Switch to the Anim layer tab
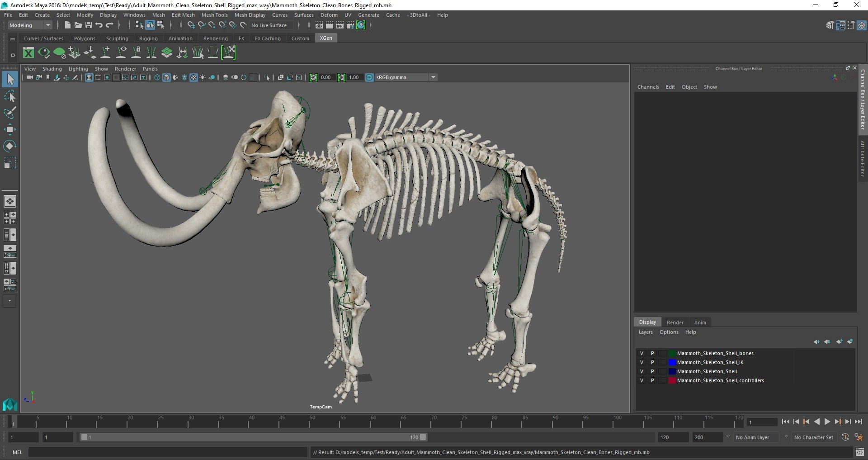This screenshot has height=460, width=868. 700,322
